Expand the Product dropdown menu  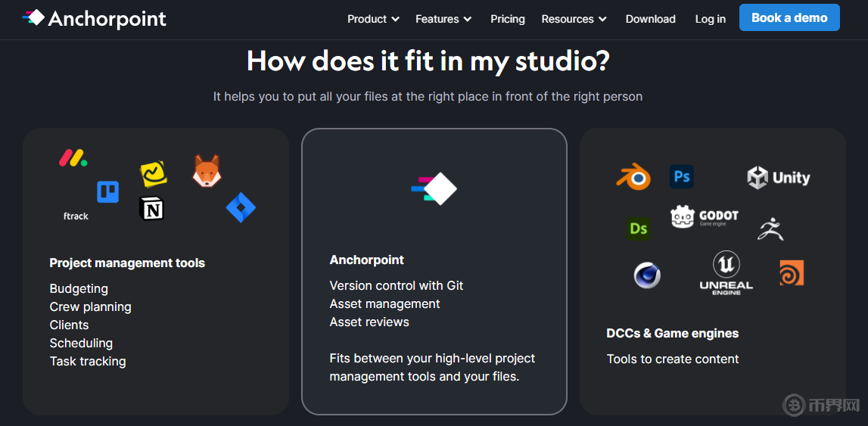(x=373, y=19)
